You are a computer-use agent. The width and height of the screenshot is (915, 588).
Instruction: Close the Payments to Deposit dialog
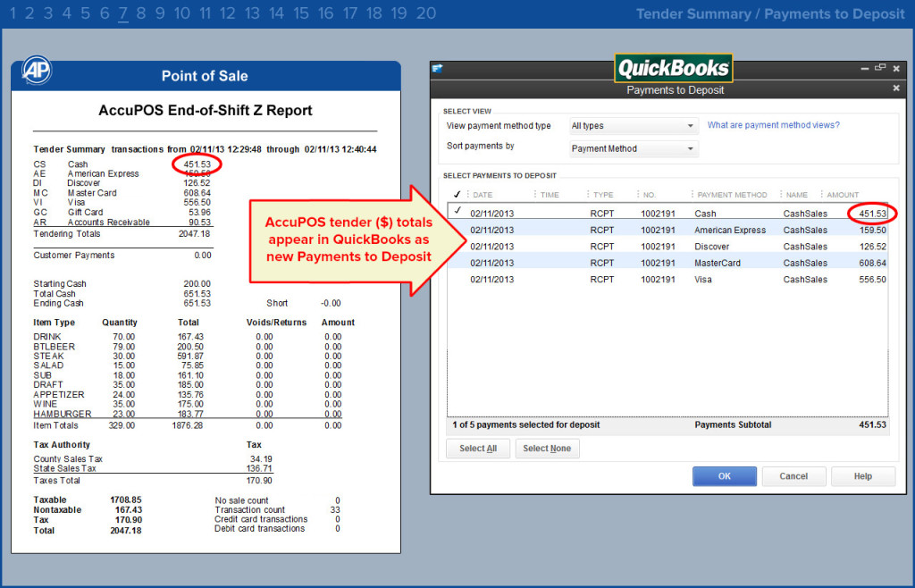896,88
